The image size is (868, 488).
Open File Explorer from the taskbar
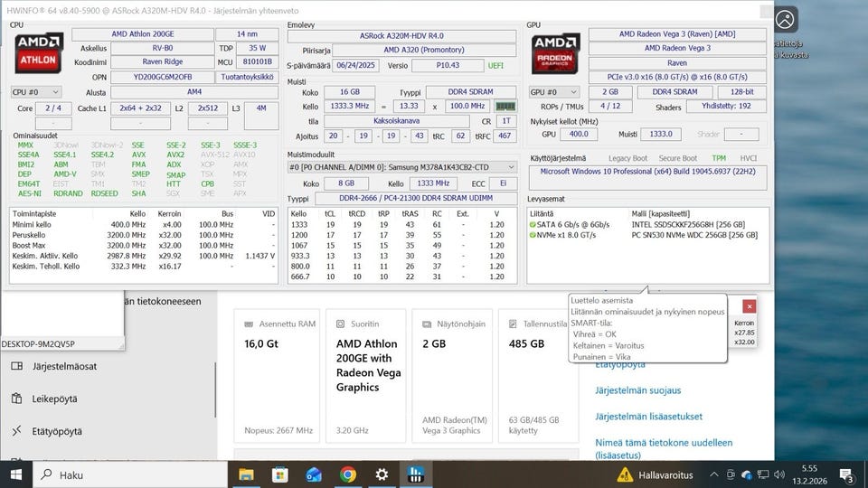(246, 474)
